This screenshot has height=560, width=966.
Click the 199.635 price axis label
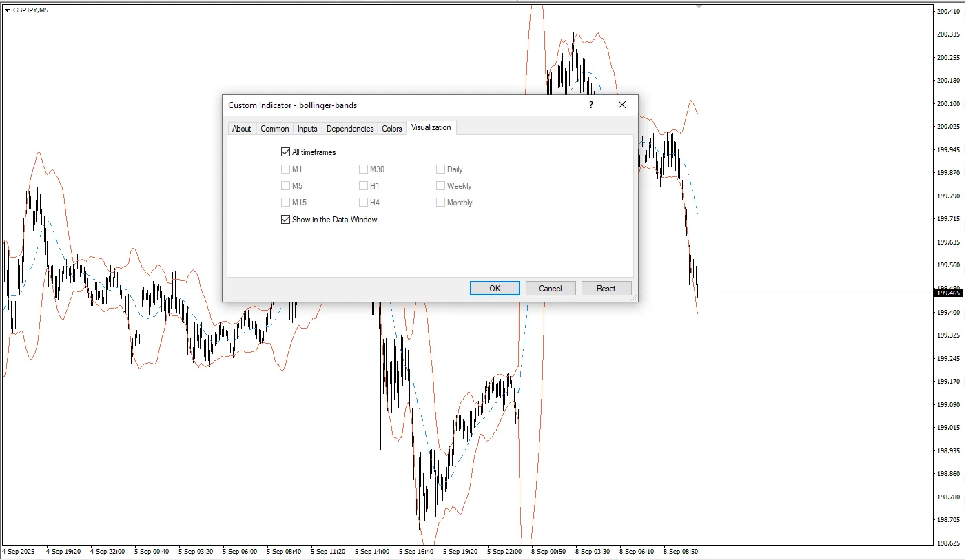click(949, 242)
